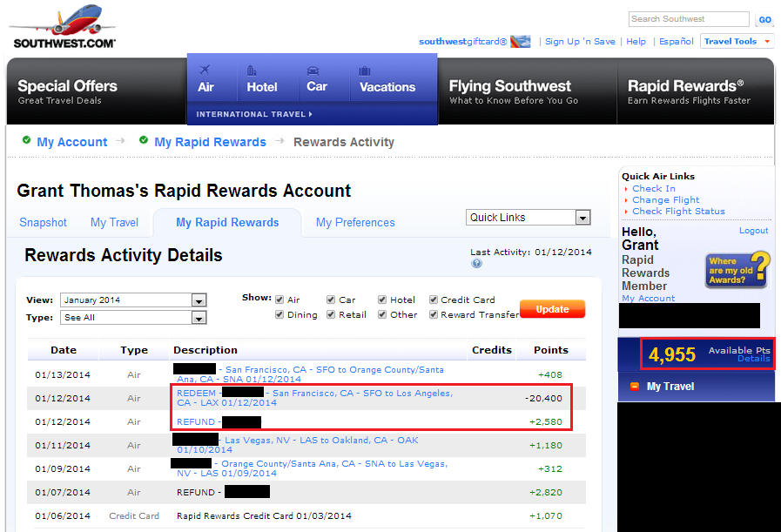The width and height of the screenshot is (781, 532).
Task: Switch to the My Preferences tab
Action: [x=355, y=222]
